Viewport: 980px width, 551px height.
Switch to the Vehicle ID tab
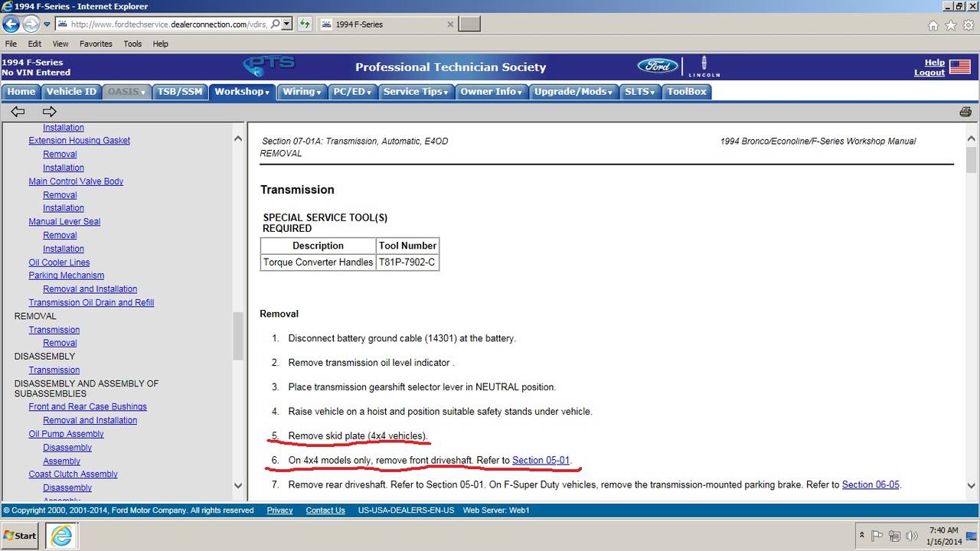[x=71, y=92]
